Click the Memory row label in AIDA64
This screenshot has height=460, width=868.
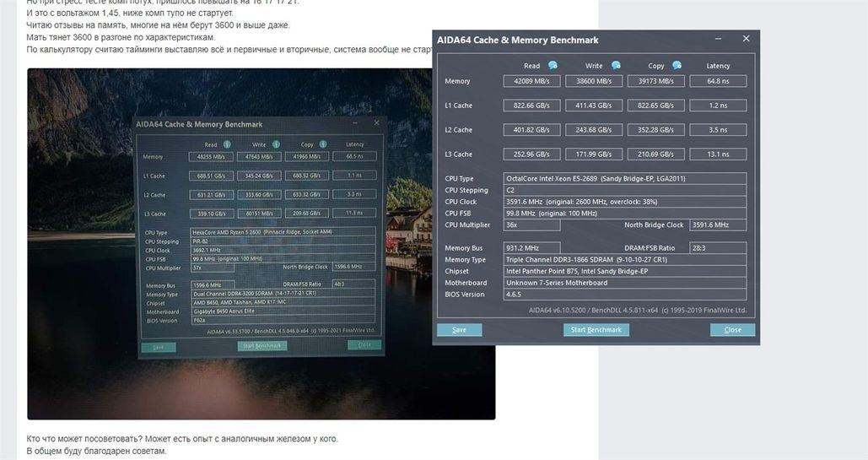(x=457, y=81)
